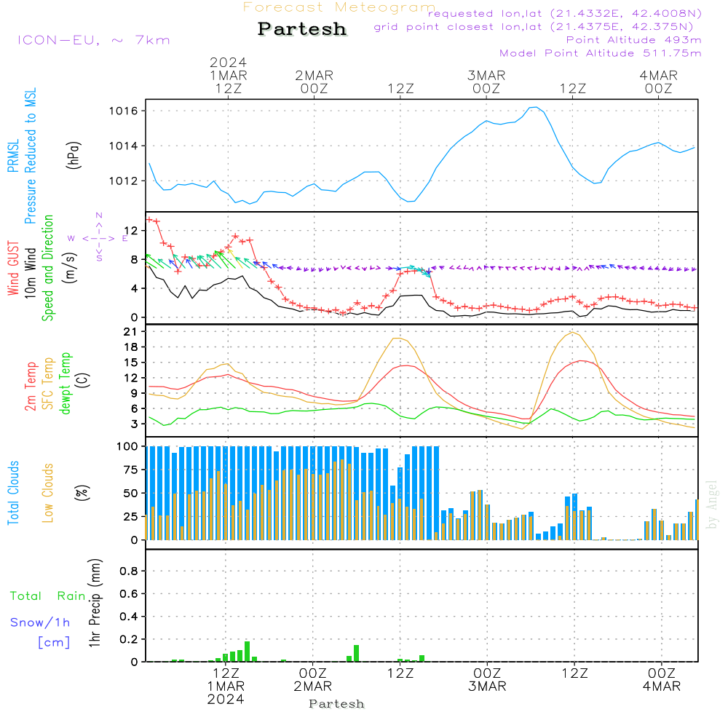Click the wind direction compass rose legend

98,238
